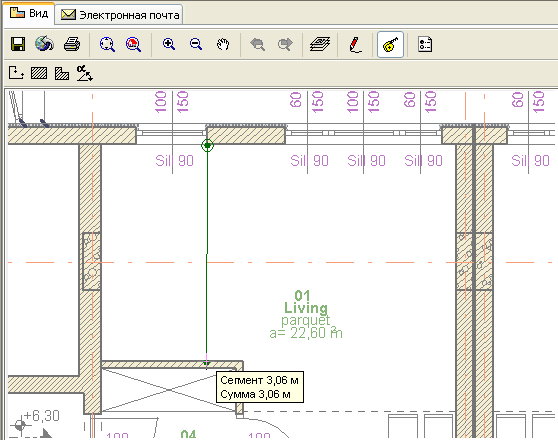Image resolution: width=558 pixels, height=440 pixels.
Task: Go to the next view arrow
Action: pyautogui.click(x=285, y=44)
